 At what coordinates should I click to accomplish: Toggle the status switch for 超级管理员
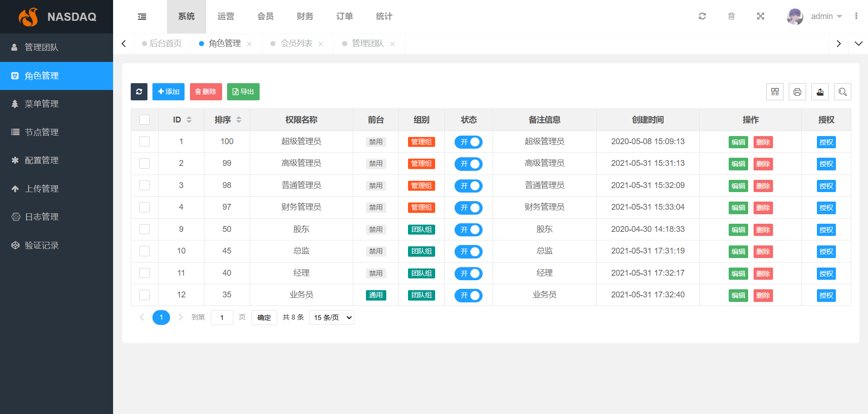[468, 142]
